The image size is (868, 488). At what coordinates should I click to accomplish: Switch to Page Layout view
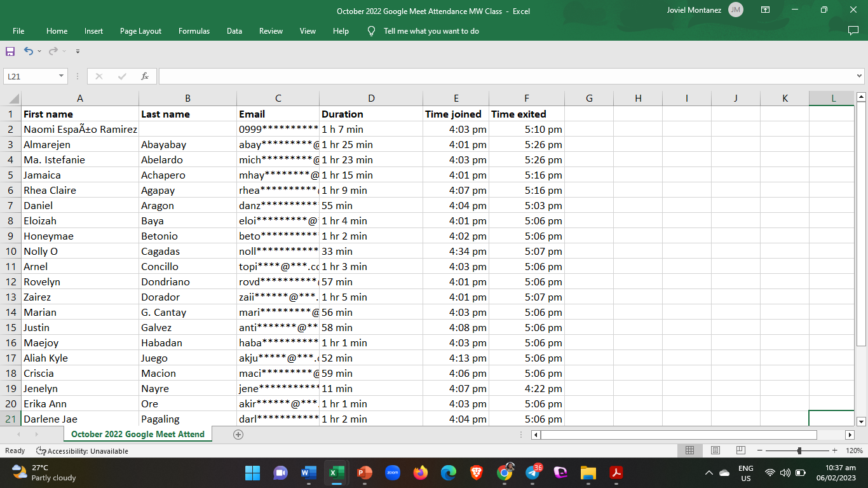(715, 451)
